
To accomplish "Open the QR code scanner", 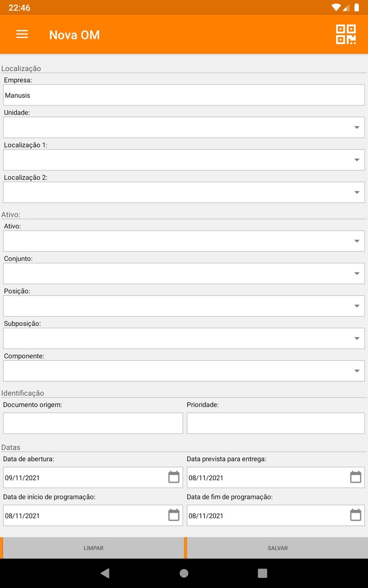I will coord(346,34).
